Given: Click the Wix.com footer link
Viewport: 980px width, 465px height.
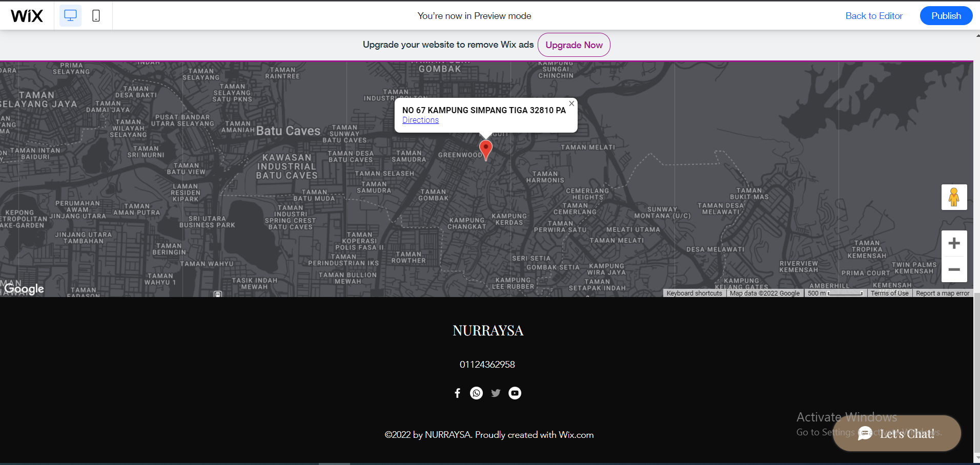Looking at the screenshot, I should pos(576,435).
